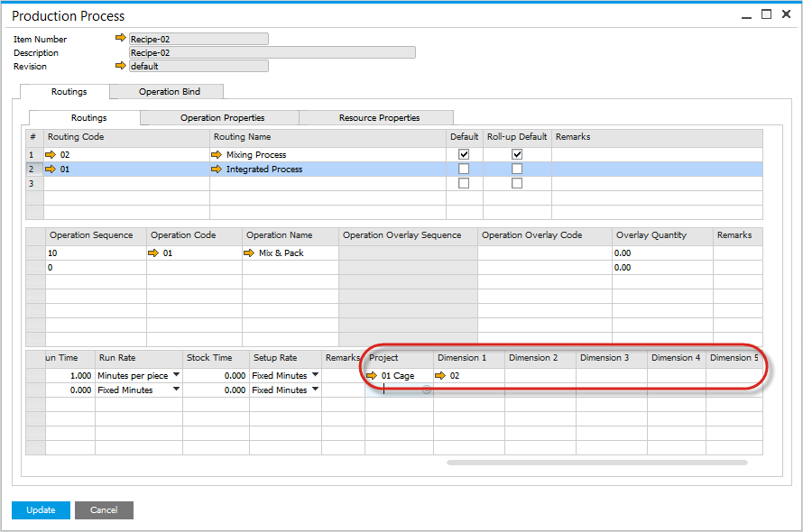
Task: Open the Operation Properties tab
Action: coord(222,118)
